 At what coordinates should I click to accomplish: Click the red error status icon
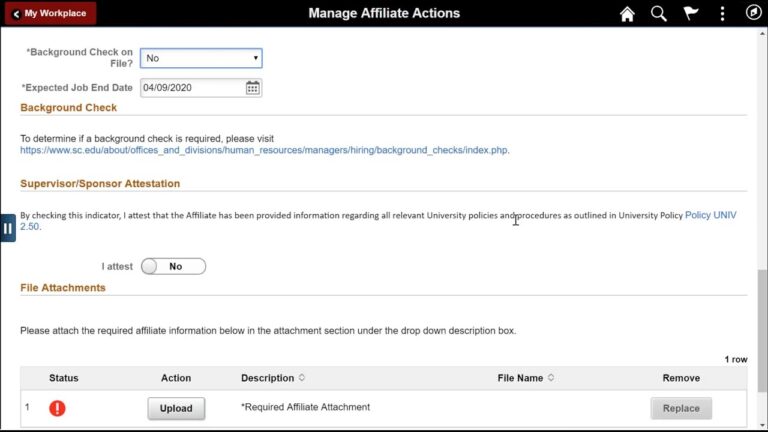[x=57, y=408]
